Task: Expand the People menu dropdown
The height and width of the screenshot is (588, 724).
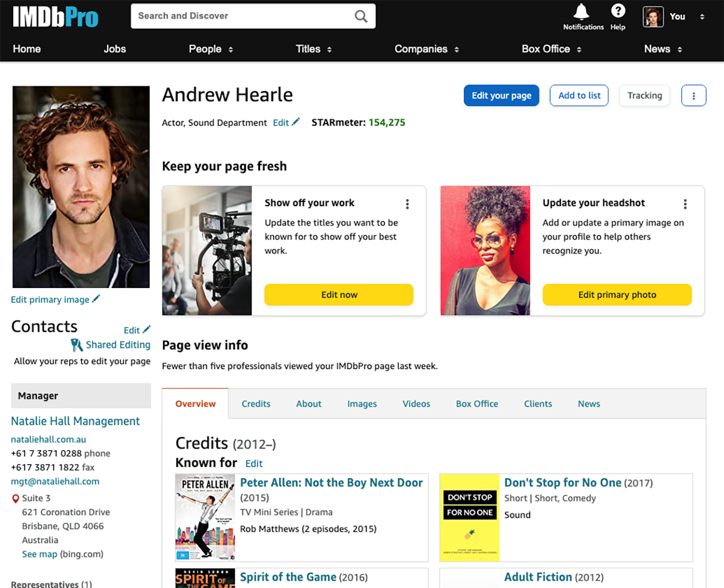Action: pyautogui.click(x=231, y=50)
